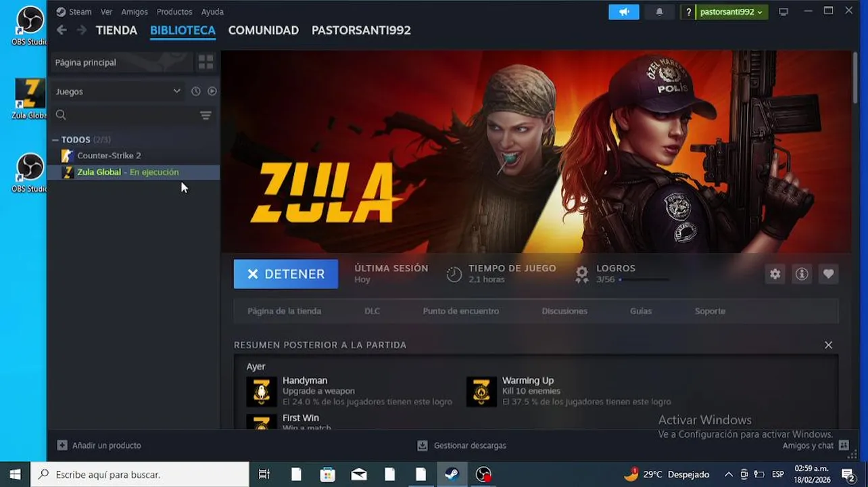Go to COMUNIDAD tab
This screenshot has width=868, height=487.
[264, 30]
